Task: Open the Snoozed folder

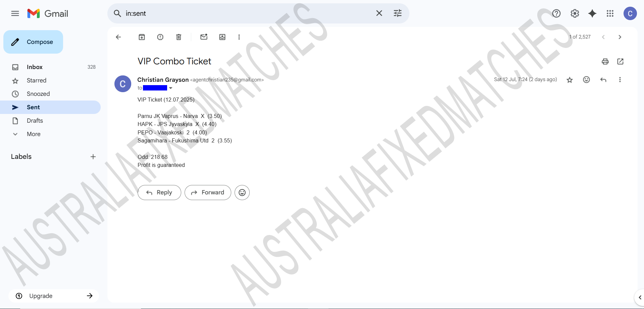Action: 50,94
